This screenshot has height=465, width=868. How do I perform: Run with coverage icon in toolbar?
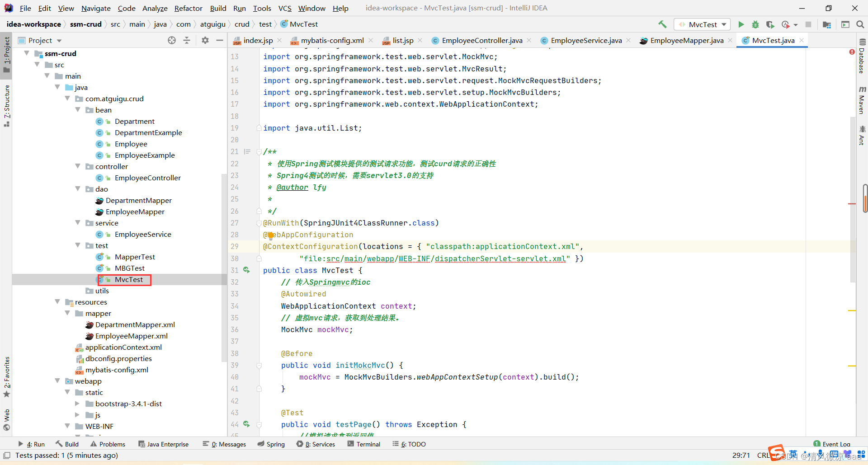pos(770,24)
